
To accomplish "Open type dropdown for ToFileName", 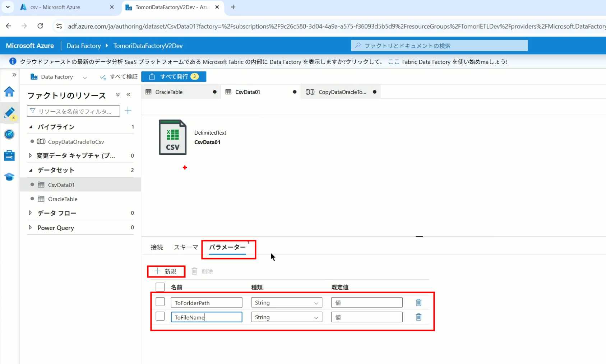I will pyautogui.click(x=286, y=317).
